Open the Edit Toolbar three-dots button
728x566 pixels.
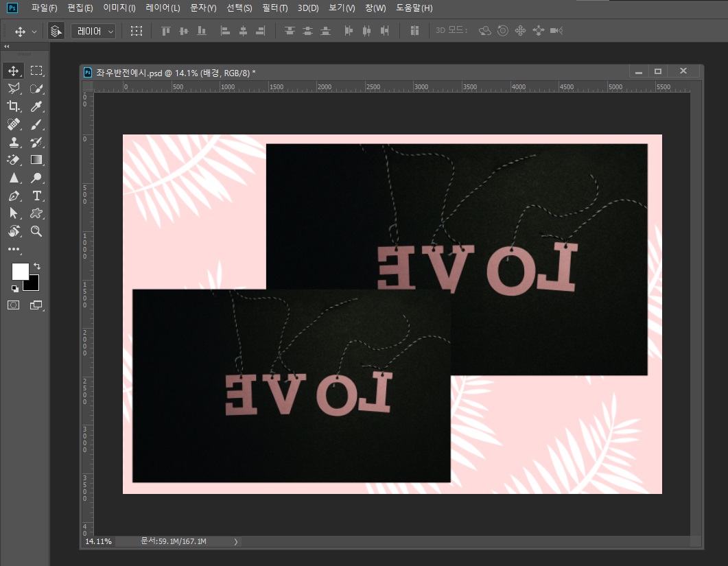14,249
